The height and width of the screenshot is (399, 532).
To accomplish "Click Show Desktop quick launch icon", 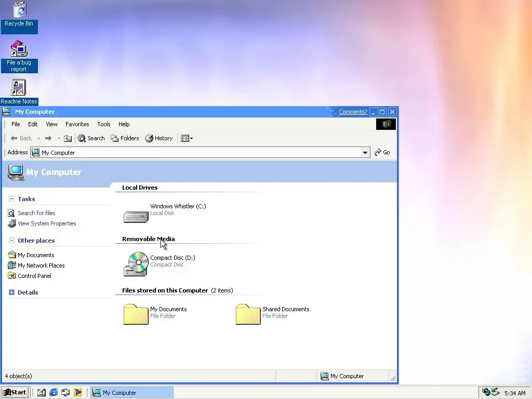I will coord(65,393).
